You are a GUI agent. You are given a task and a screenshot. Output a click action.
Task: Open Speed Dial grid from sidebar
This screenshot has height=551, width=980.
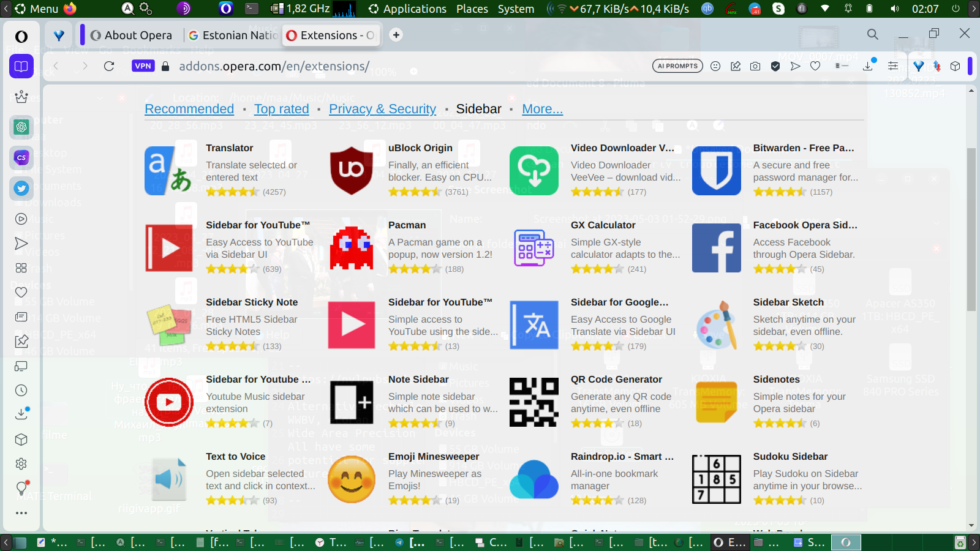21,268
